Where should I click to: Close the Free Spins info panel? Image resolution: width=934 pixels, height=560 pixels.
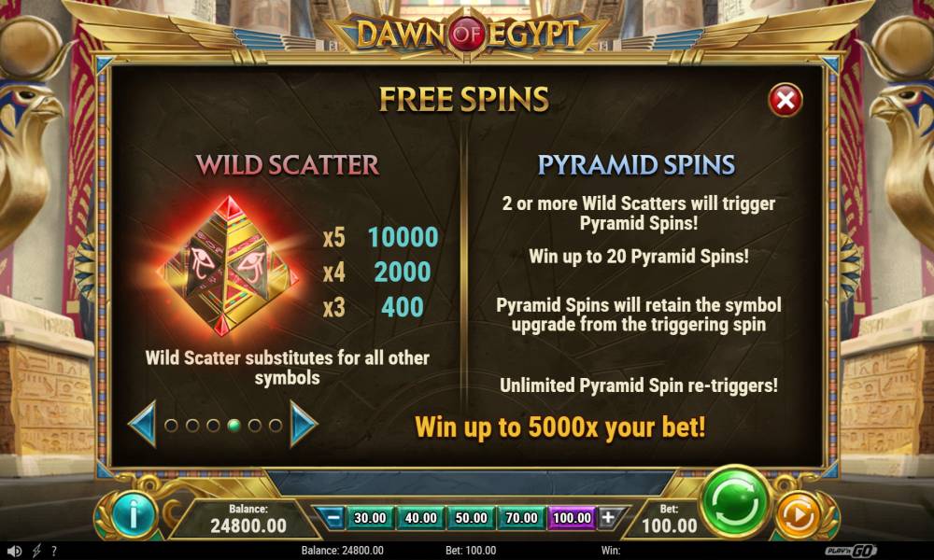coord(785,100)
